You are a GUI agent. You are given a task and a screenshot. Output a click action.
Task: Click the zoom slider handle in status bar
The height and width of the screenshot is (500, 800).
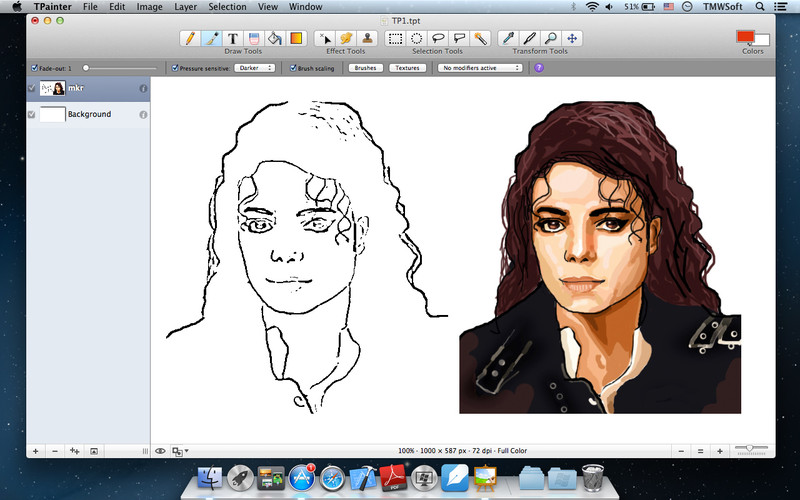coord(749,448)
